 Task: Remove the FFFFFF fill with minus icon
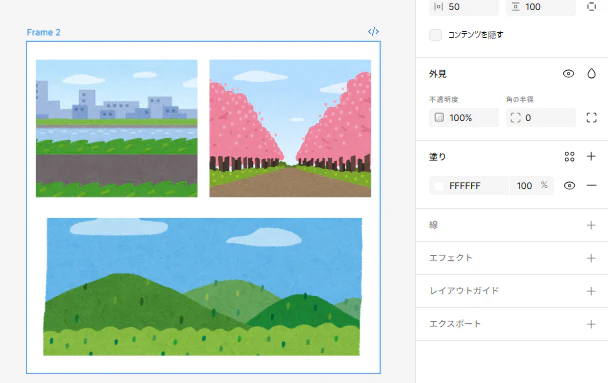(x=591, y=186)
